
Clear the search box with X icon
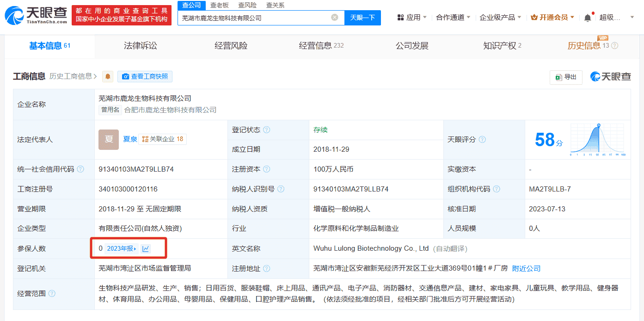click(x=334, y=18)
